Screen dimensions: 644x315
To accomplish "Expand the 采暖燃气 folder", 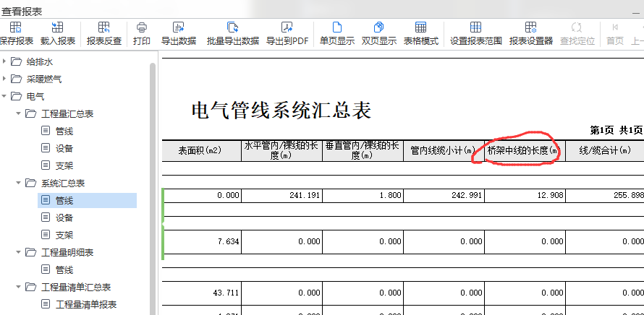I will 4,79.
